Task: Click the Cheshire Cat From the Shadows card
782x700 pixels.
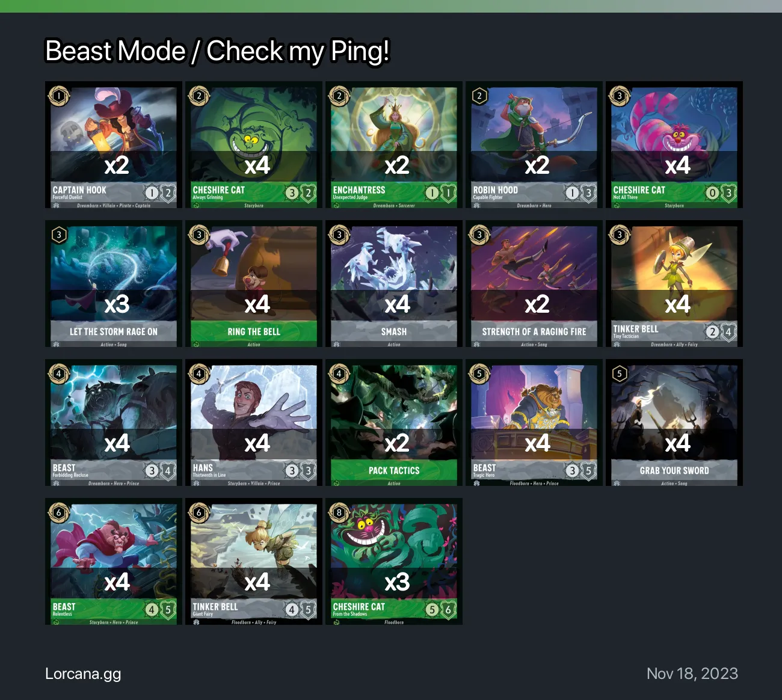Action: (394, 562)
